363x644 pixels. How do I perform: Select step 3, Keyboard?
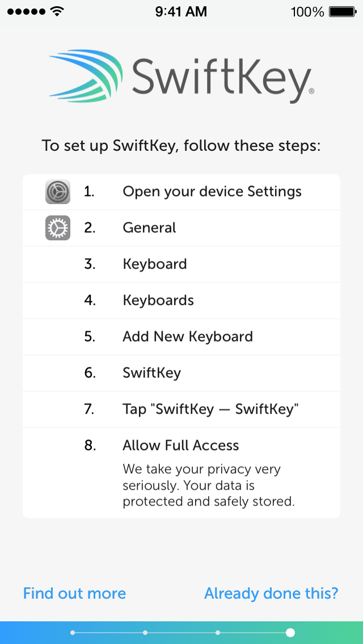click(154, 264)
